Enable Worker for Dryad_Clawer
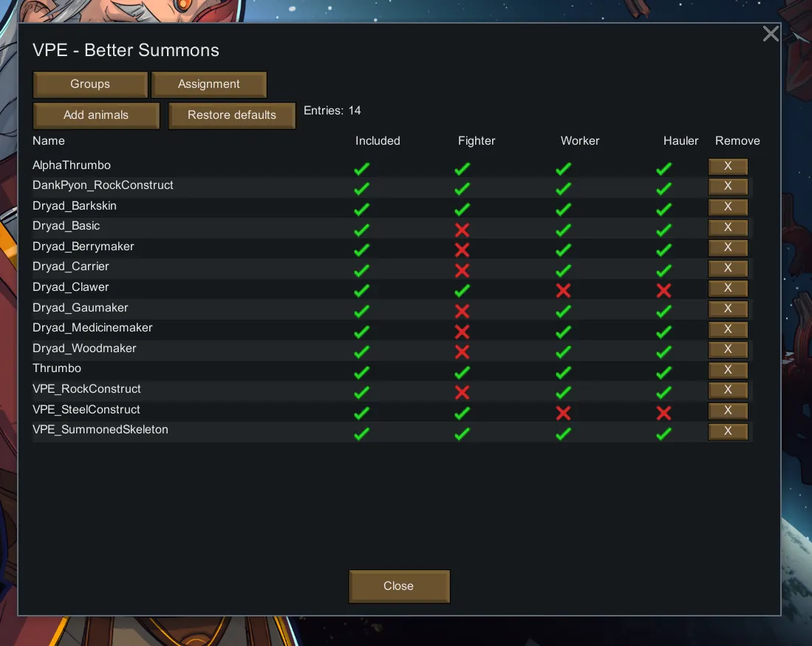Screen dimensions: 812x646 click(x=563, y=291)
